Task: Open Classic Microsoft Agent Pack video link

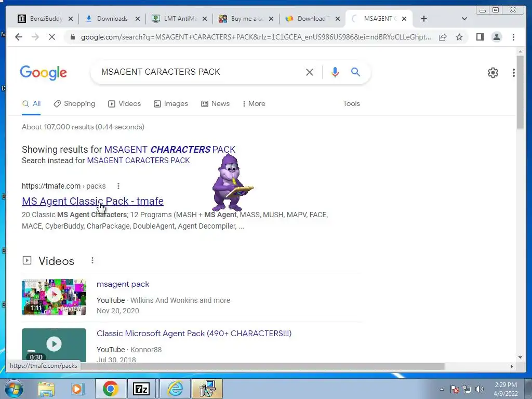Action: pos(194,334)
